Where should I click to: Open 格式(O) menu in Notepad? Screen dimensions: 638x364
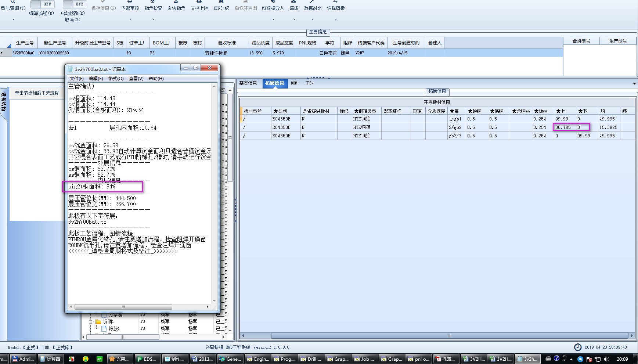pos(116,79)
